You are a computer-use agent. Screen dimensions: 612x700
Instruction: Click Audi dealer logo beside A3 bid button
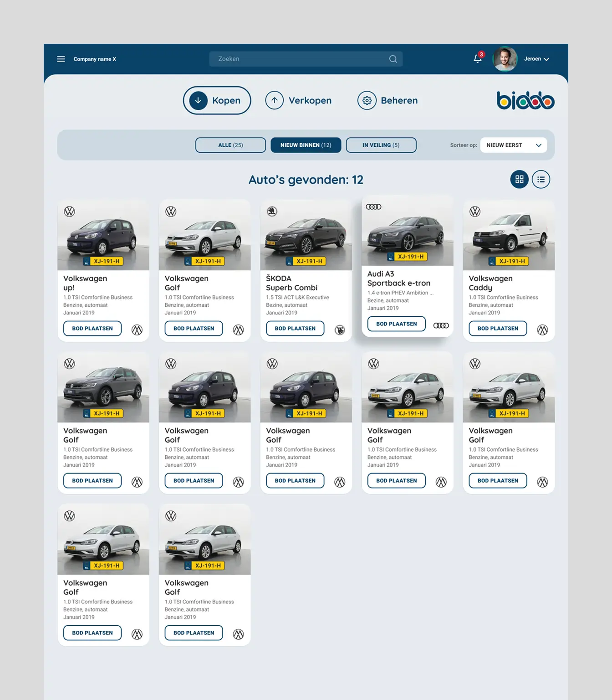point(441,325)
